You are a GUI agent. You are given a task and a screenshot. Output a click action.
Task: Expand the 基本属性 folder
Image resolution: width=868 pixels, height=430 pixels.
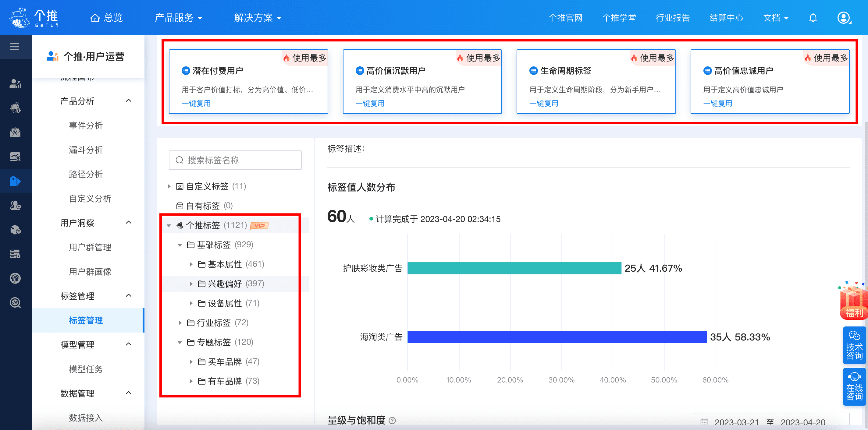[x=191, y=264]
